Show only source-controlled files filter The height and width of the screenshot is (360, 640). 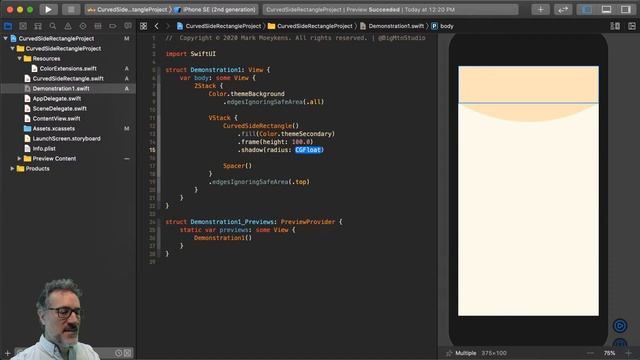[128, 353]
